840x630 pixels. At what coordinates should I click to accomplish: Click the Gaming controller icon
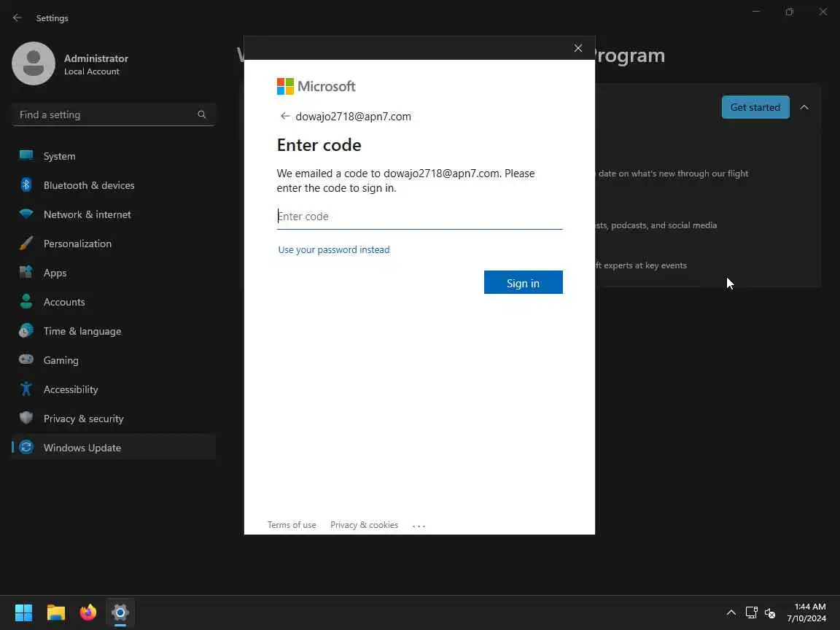tap(26, 359)
